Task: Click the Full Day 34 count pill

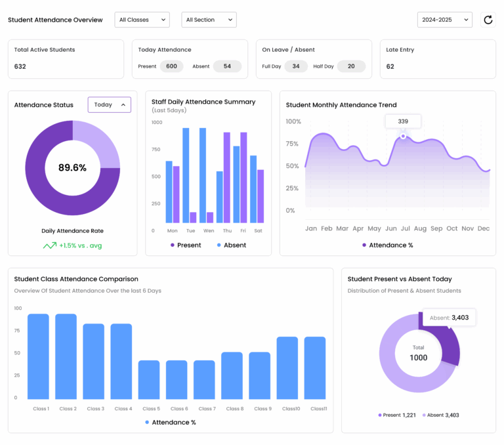Action: pos(295,66)
